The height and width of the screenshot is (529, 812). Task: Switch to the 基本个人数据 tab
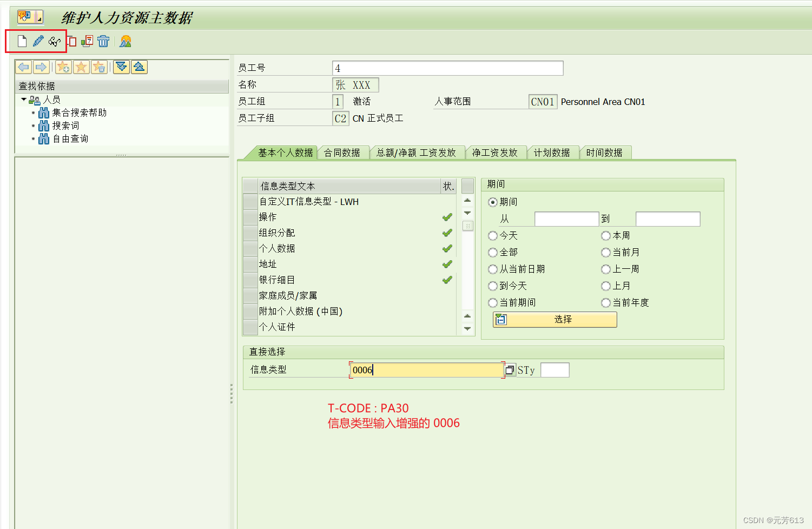[x=285, y=153]
